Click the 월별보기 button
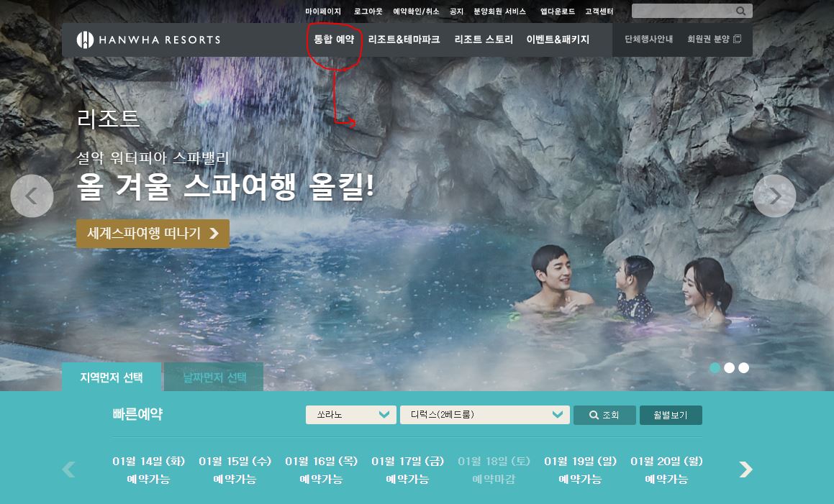The image size is (834, 504). pyautogui.click(x=671, y=416)
